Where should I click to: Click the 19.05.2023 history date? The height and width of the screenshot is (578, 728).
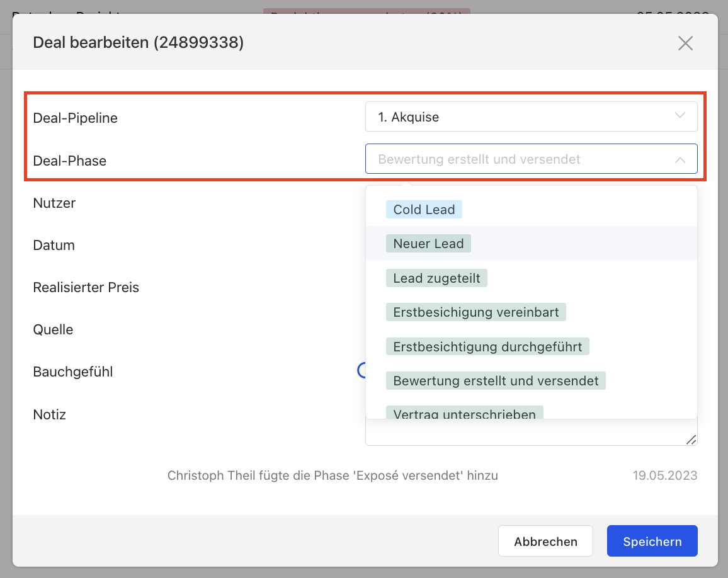pyautogui.click(x=664, y=475)
